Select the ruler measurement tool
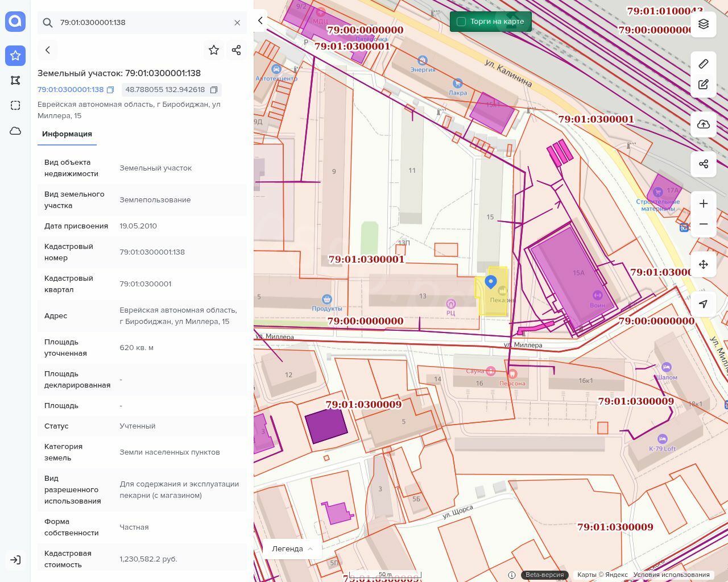Screen dimensions: 728x582 [704, 64]
